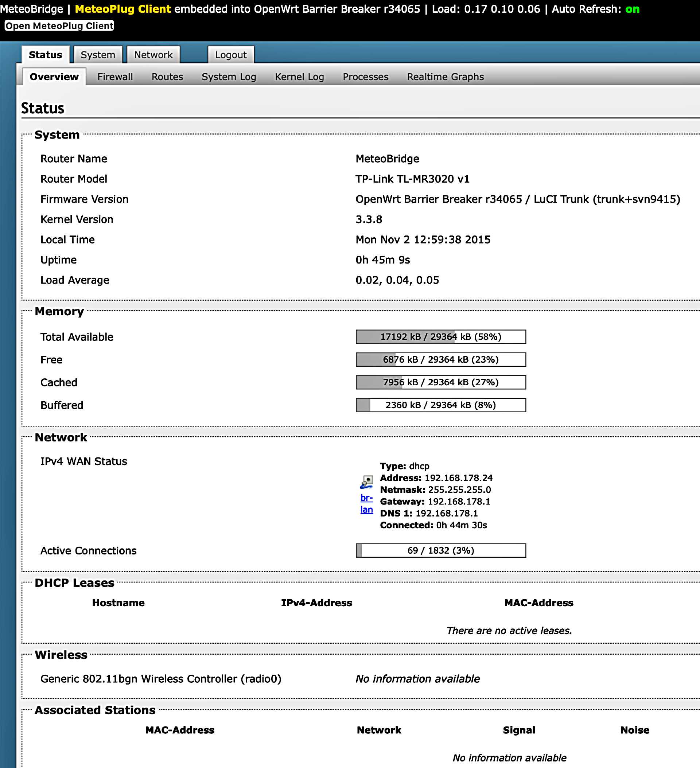Click the Network column header in Associated Stations
The width and height of the screenshot is (700, 768).
(379, 730)
